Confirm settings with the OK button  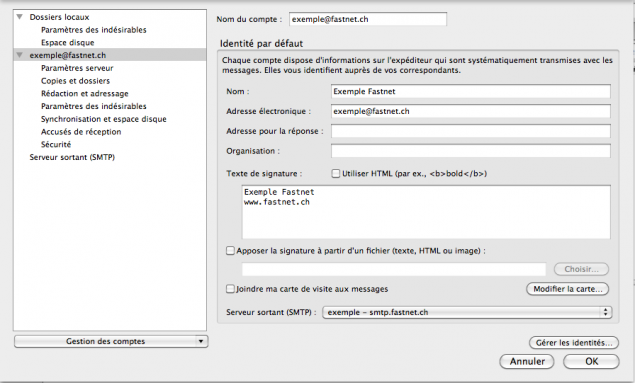(x=591, y=361)
